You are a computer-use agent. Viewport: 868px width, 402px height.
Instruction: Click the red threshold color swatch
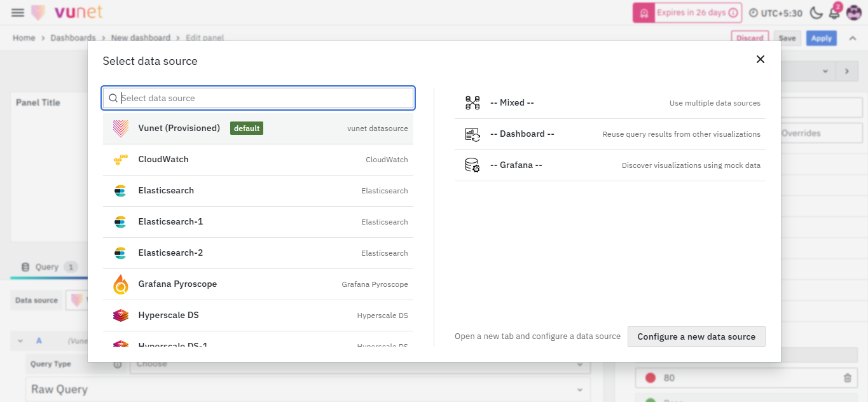click(x=650, y=378)
